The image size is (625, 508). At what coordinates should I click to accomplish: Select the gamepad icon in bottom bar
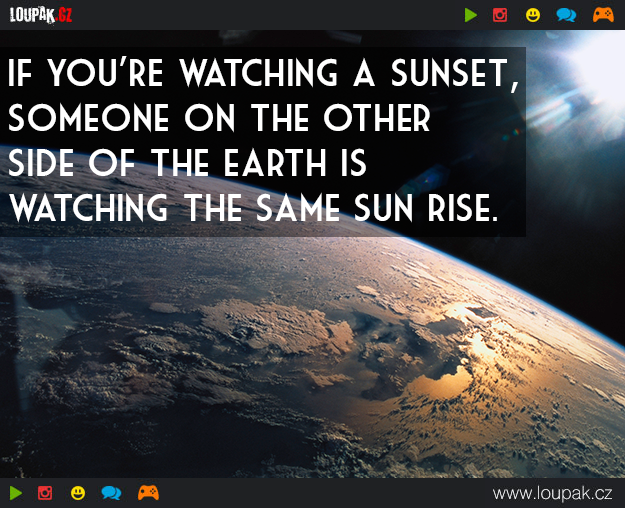click(148, 493)
